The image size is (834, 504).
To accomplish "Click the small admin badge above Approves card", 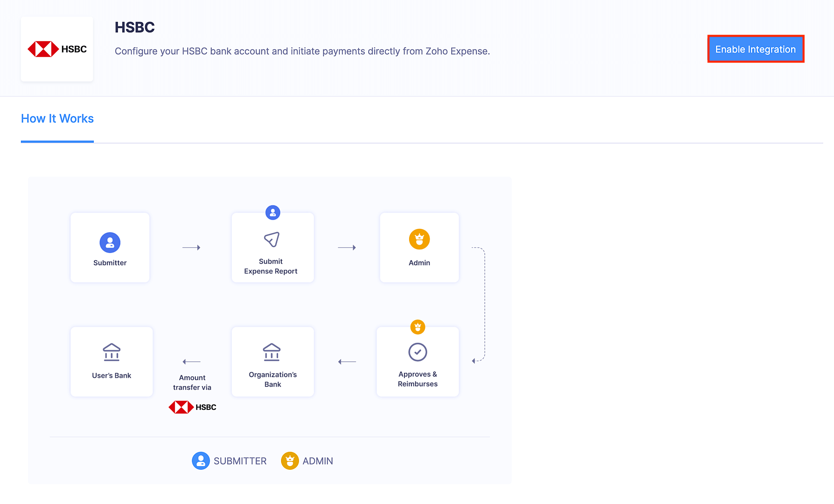I will 417,327.
